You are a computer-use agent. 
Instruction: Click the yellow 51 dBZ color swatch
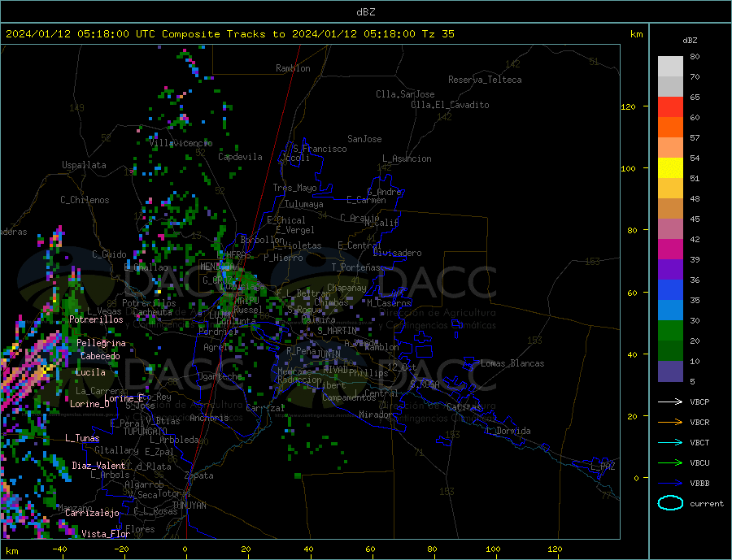[670, 168]
